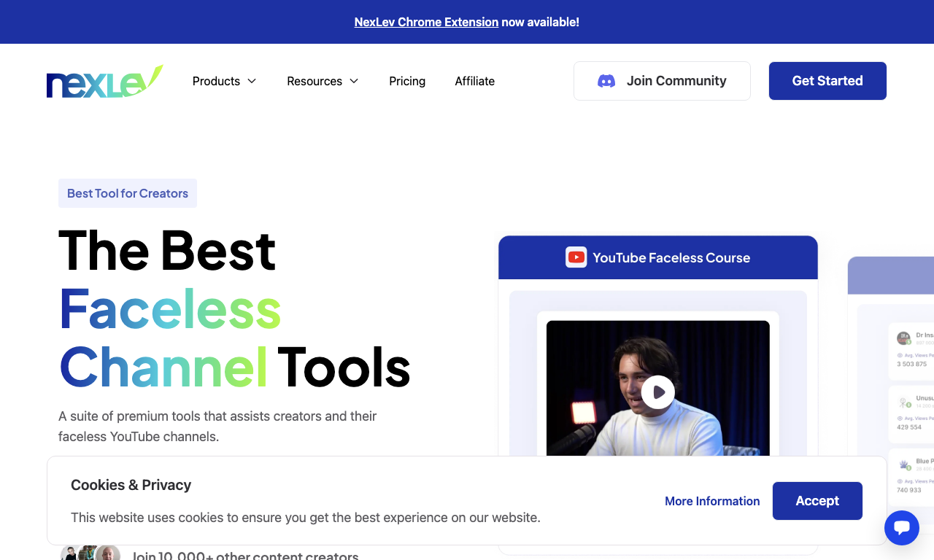Click the Best Tool for Creators badge
This screenshot has height=560, width=934.
(128, 193)
